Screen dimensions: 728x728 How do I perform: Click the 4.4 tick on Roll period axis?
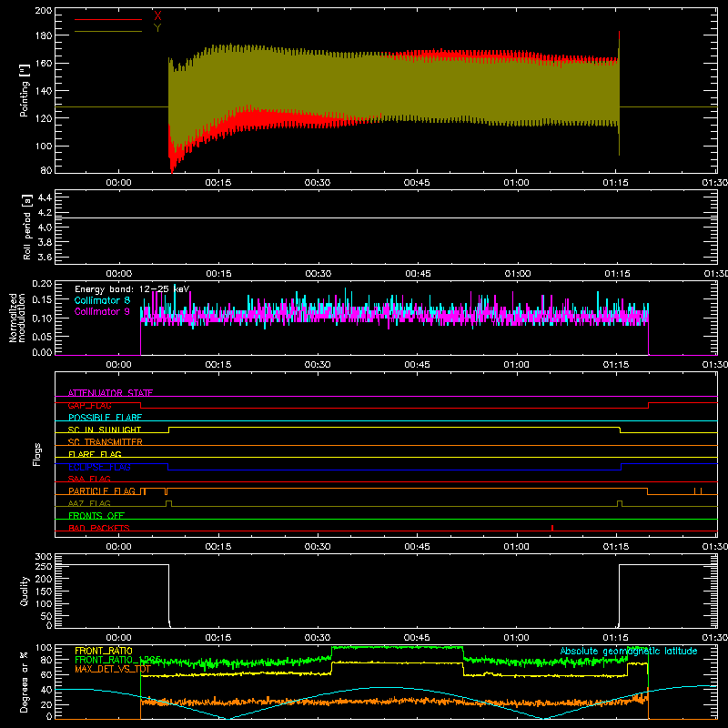coord(45,197)
